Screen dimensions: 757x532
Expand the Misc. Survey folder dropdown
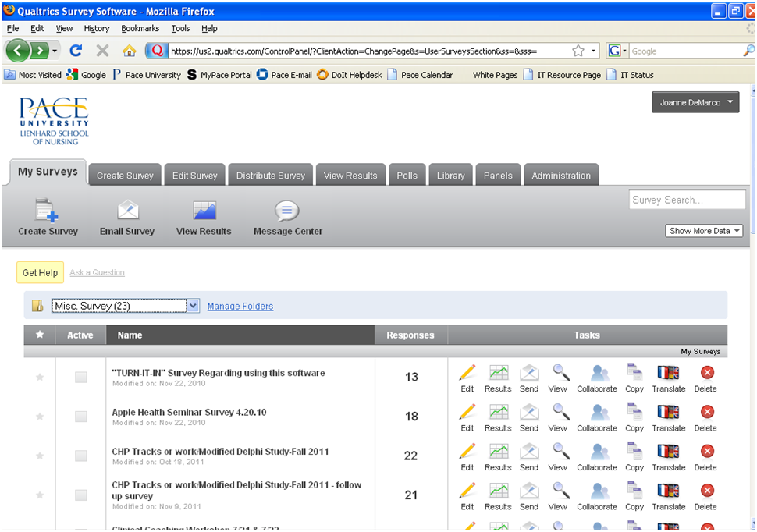pos(194,306)
